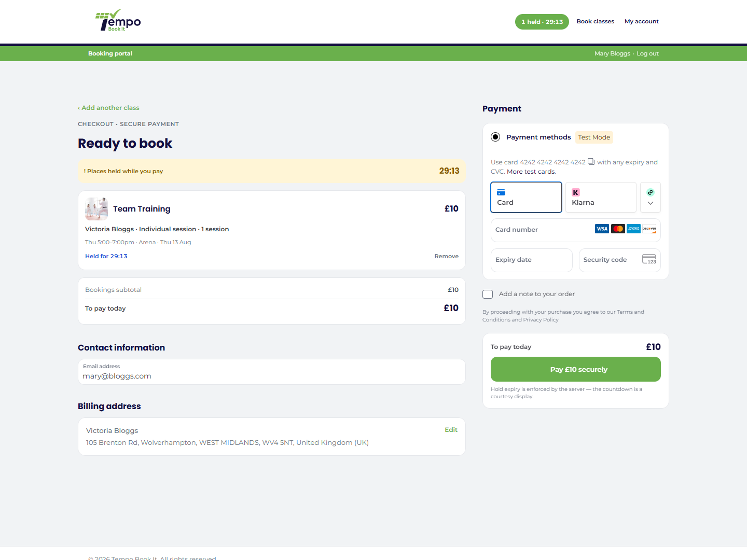Image resolution: width=747 pixels, height=560 pixels.
Task: Click the Visa card brand icon
Action: (x=602, y=229)
